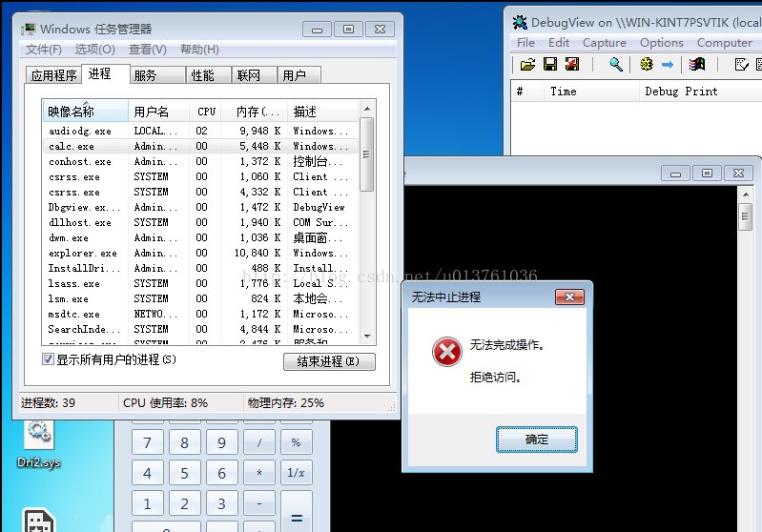Viewport: 762px width, 532px height.
Task: Open the 查看(V) menu
Action: pyautogui.click(x=147, y=50)
